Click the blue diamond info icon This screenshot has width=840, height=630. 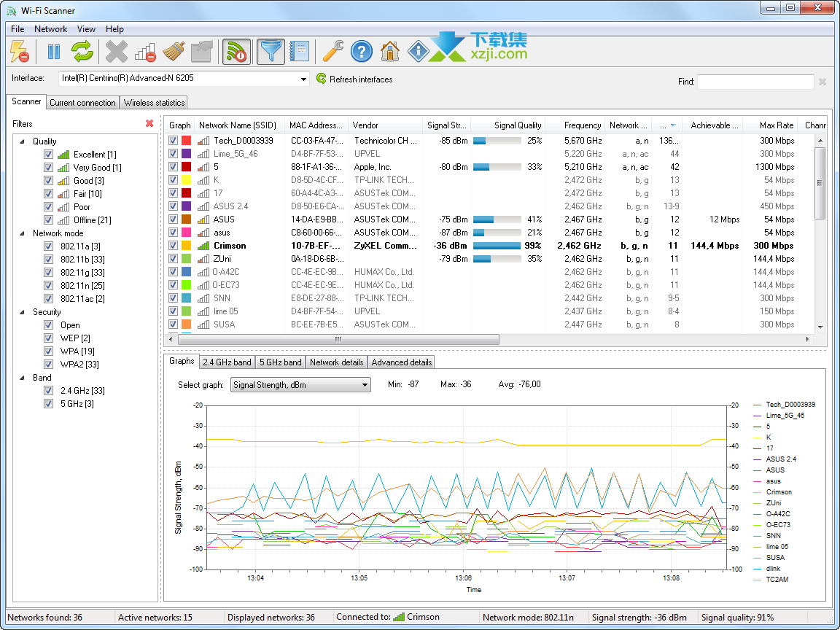(419, 52)
